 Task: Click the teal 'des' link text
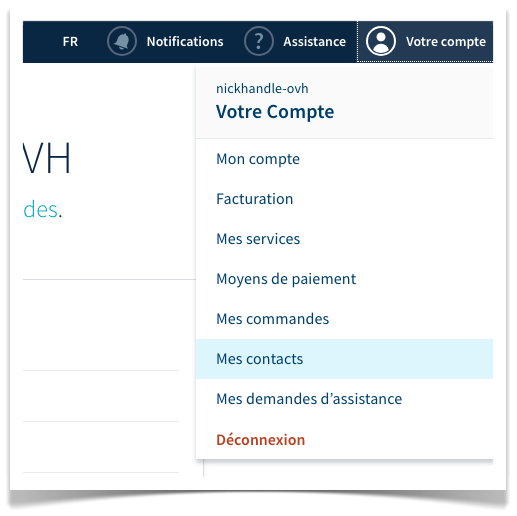pyautogui.click(x=41, y=210)
